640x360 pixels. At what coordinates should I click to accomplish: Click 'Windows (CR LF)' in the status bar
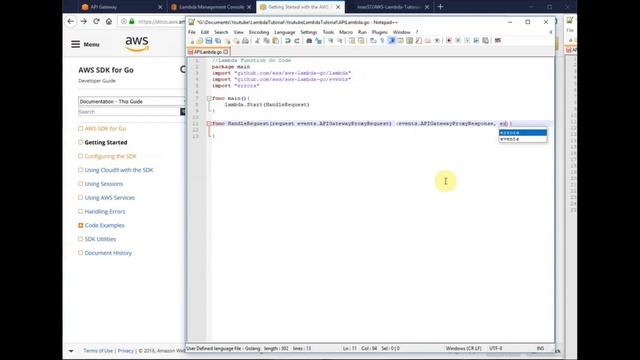point(464,349)
